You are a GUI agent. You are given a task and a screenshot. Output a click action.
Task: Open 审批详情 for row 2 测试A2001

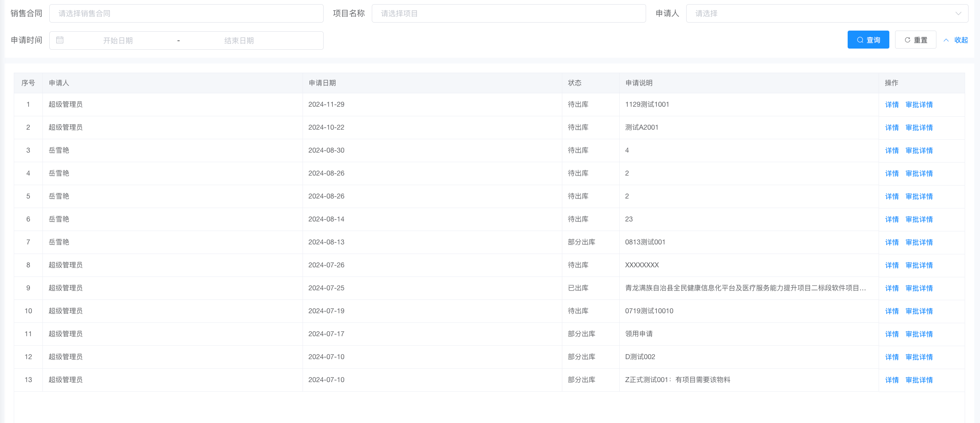click(x=919, y=127)
